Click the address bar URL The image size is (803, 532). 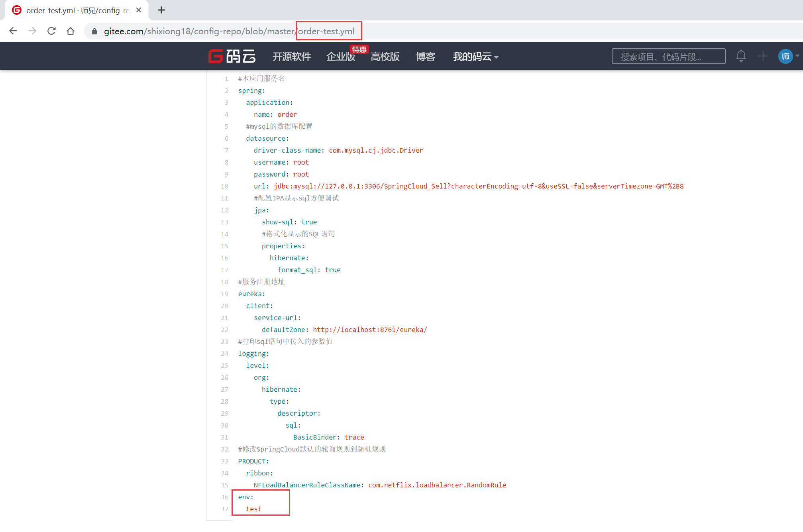[229, 31]
